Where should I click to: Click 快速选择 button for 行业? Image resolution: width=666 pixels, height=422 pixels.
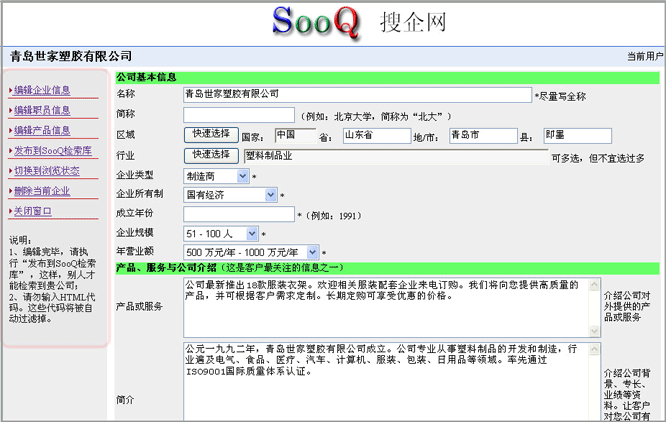point(211,155)
